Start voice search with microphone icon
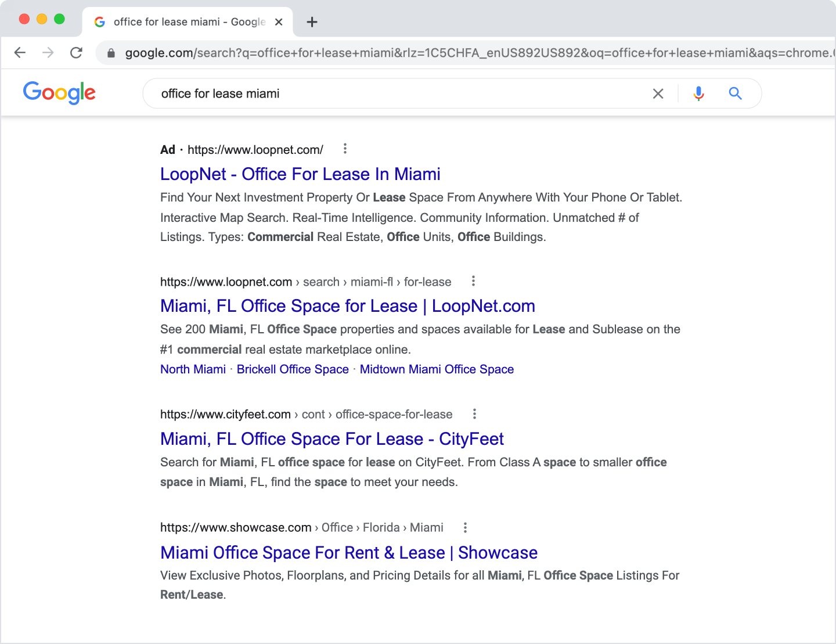This screenshot has height=644, width=836. (x=699, y=93)
